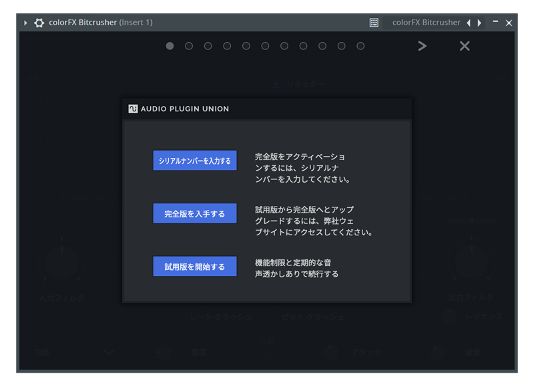Open the preset grid icon in title bar
The width and height of the screenshot is (534, 392).
coord(374,23)
